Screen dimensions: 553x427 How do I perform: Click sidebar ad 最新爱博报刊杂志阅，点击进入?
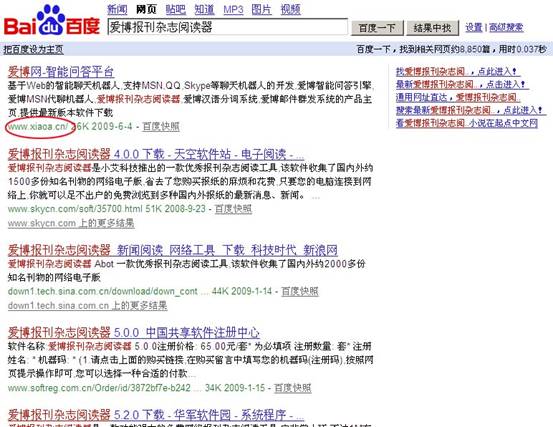pyautogui.click(x=462, y=85)
